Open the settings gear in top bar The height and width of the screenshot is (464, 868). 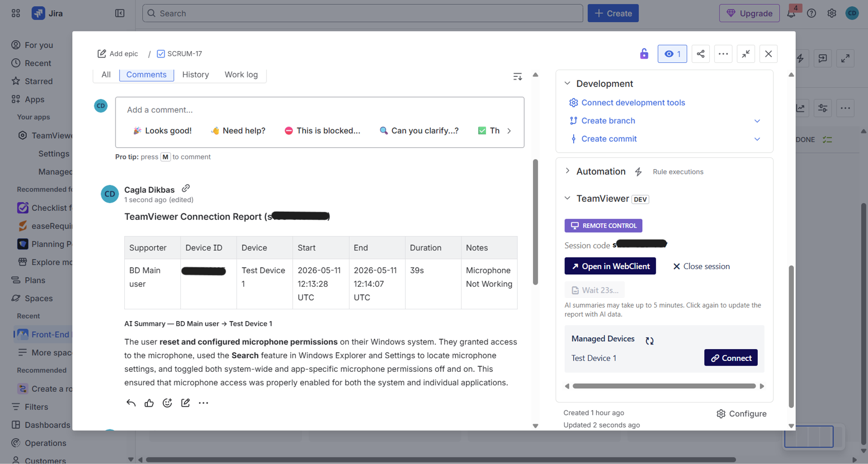[831, 13]
